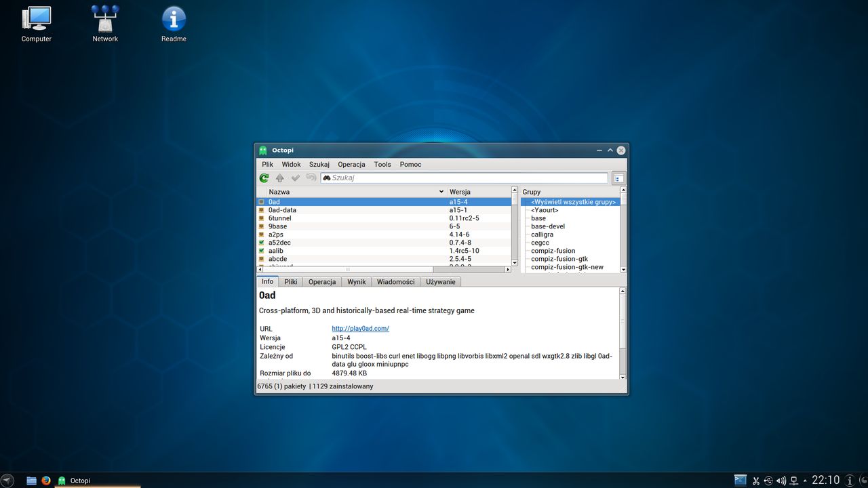Click the Szukaj search input field
868x488 pixels.
(465, 178)
